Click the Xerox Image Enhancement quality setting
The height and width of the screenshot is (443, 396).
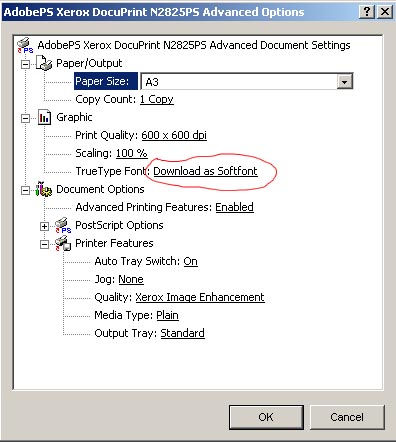click(200, 297)
